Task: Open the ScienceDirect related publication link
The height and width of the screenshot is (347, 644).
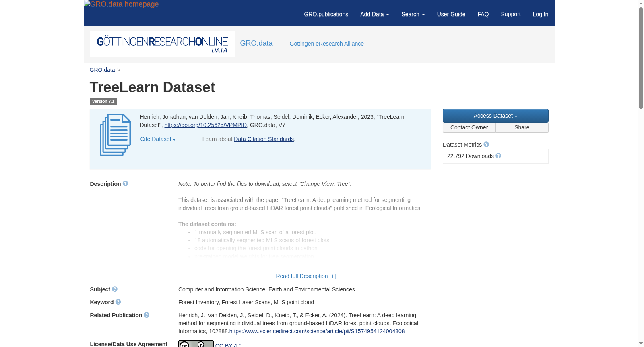Action: click(x=317, y=331)
